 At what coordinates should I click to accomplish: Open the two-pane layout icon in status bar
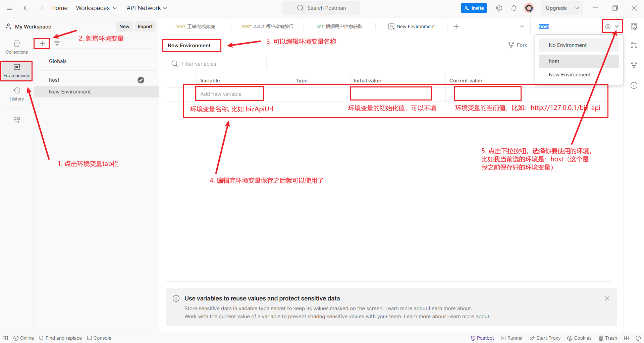click(626, 338)
